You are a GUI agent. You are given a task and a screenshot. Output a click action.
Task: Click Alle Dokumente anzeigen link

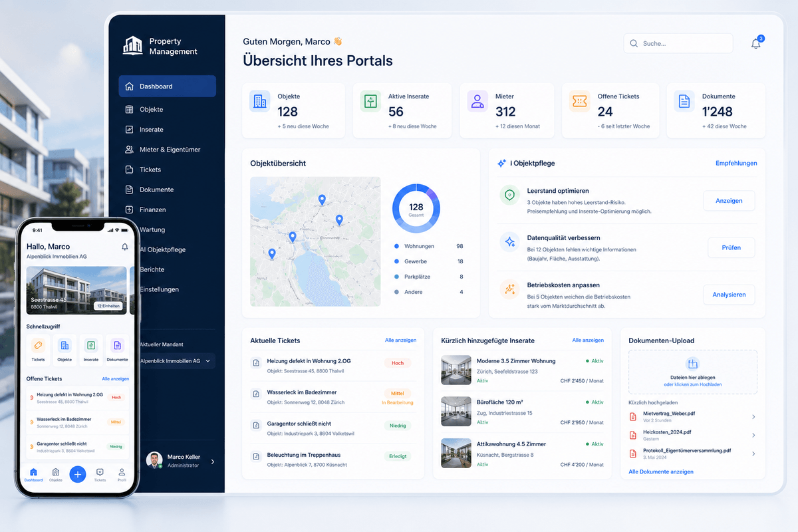pyautogui.click(x=661, y=472)
